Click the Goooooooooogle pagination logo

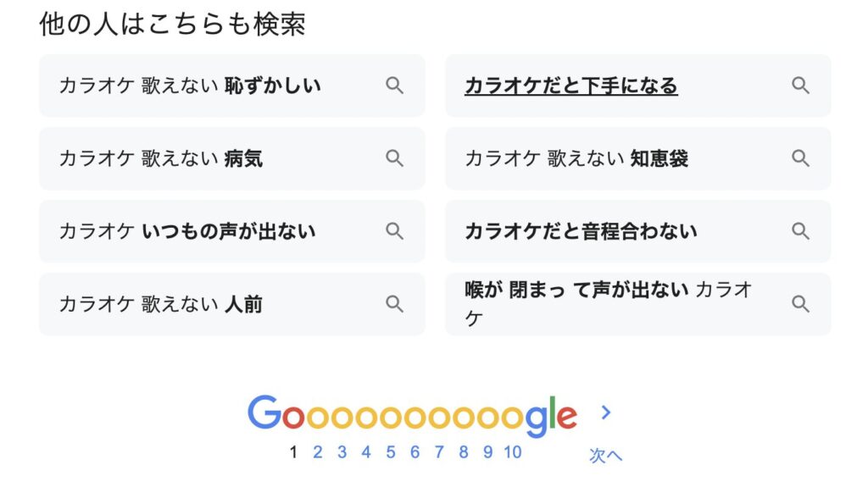pyautogui.click(x=413, y=416)
